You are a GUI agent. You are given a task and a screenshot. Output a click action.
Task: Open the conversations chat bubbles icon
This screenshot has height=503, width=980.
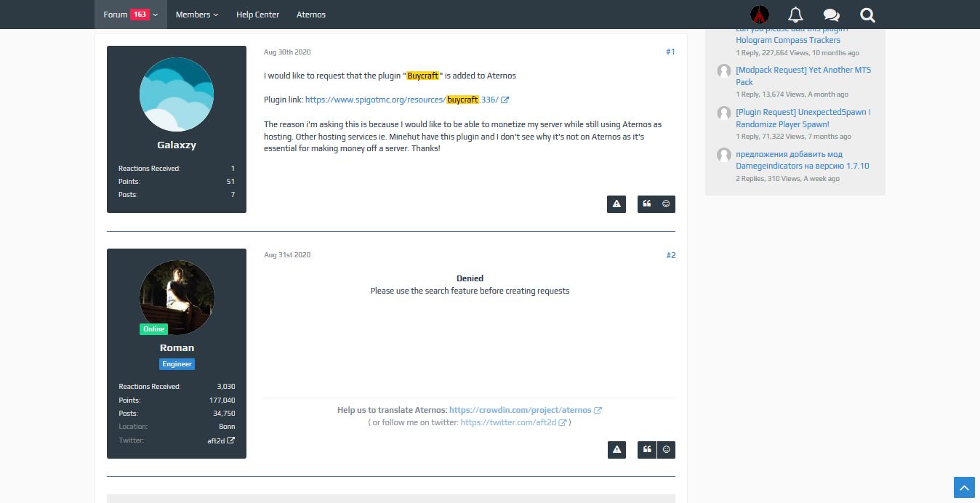tap(831, 15)
